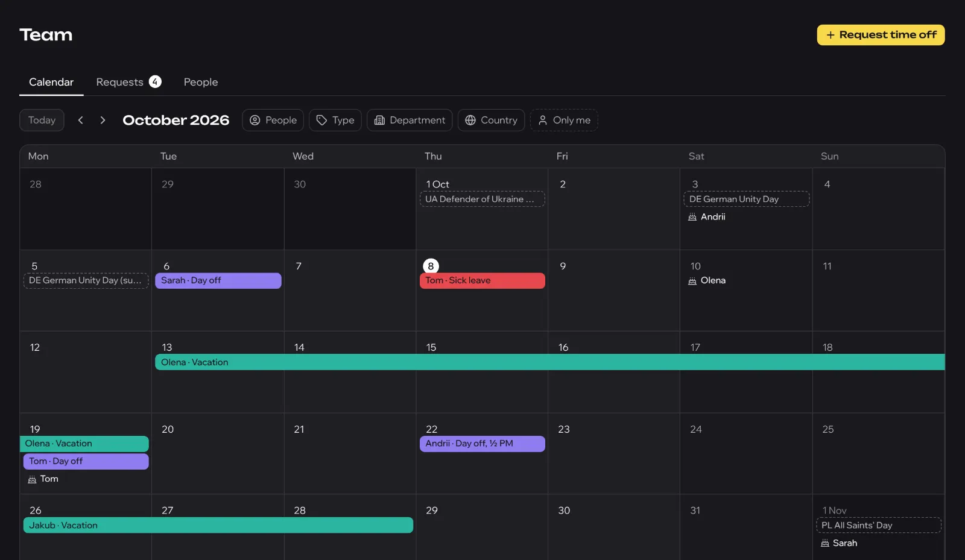965x560 pixels.
Task: Open Tom Day off event
Action: [86, 461]
